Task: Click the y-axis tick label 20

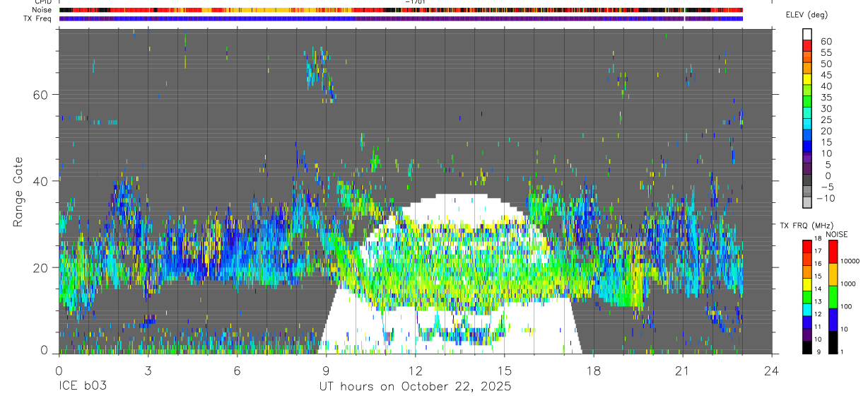Action: 42,267
